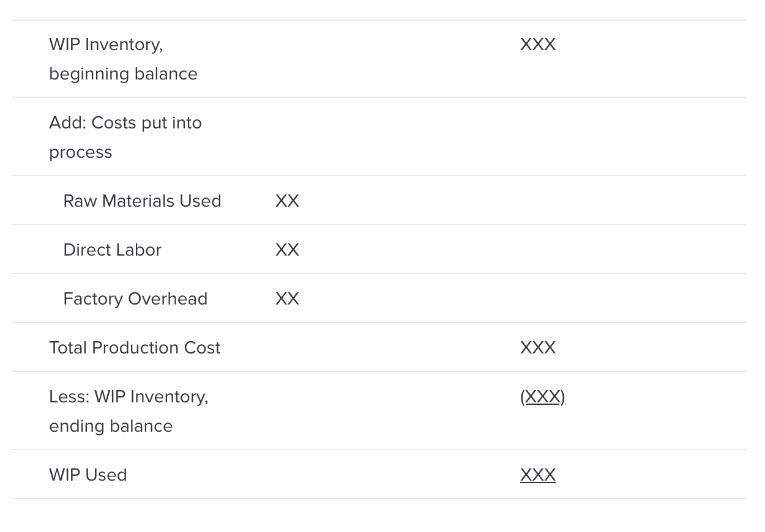Screen dimensions: 765x532
Task: Click the empty middle cell in WIP Used row
Action: click(386, 475)
